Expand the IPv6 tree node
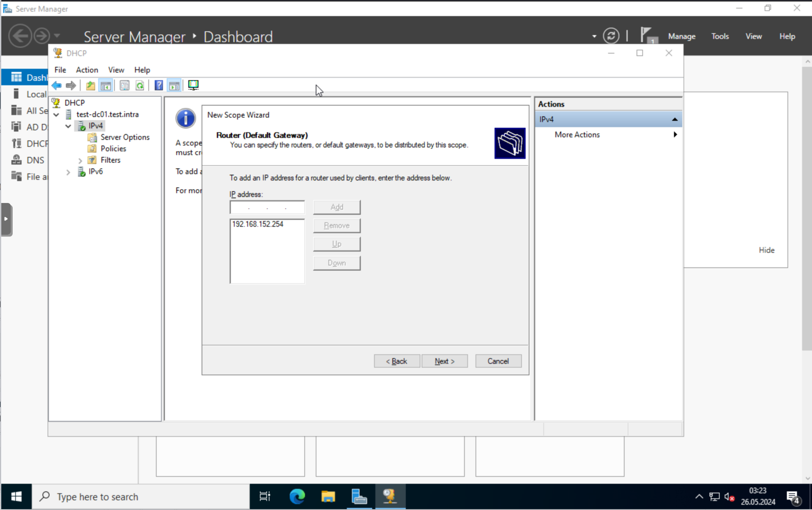The width and height of the screenshot is (812, 510). tap(68, 172)
